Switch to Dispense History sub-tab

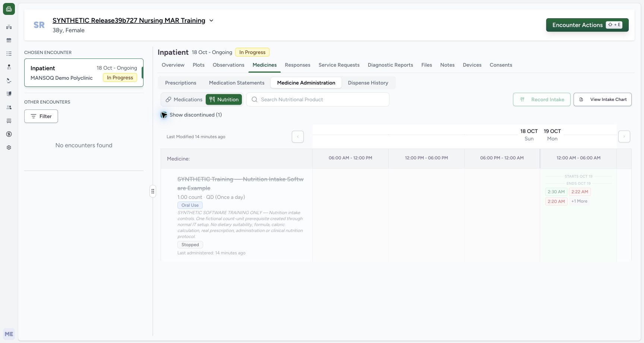[368, 83]
